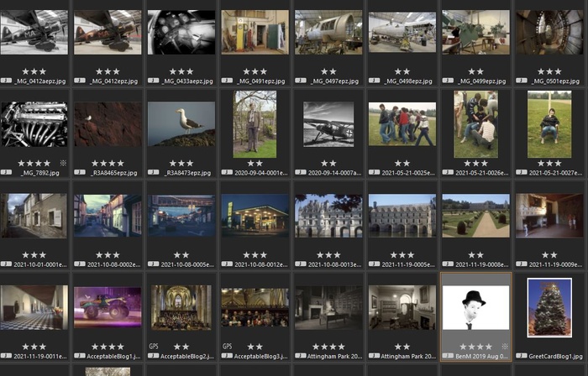This screenshot has height=376, width=588.
Task: Select the Christmas tree GreetCardBlog1 thumbnail
Action: tap(549, 307)
